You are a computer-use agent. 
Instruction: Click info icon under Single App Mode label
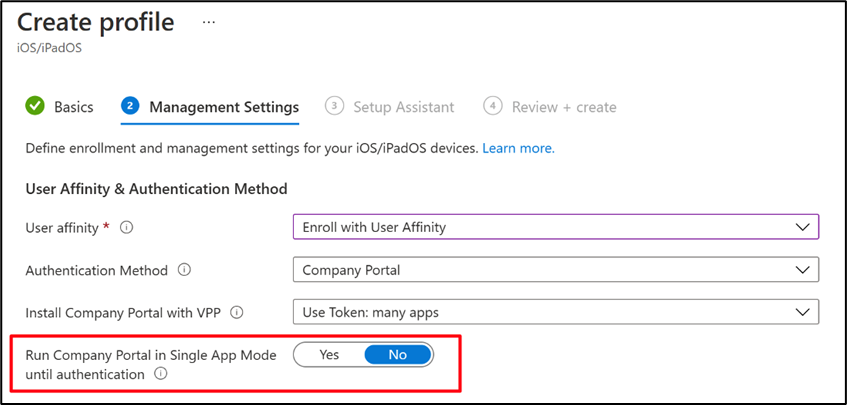[x=159, y=374]
